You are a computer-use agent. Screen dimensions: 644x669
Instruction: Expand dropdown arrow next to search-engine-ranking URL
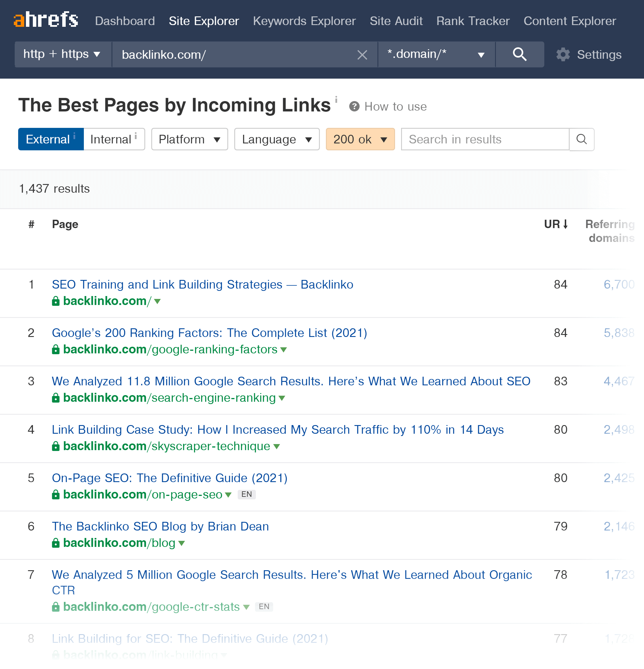282,398
